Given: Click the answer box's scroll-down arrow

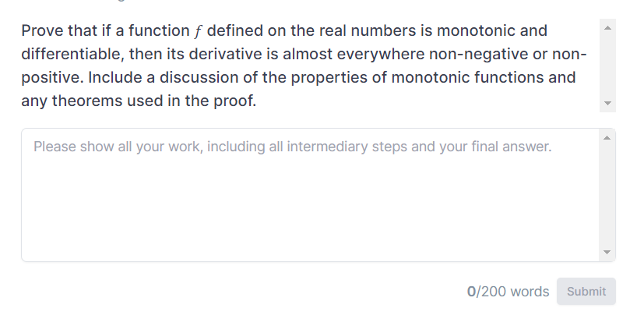Looking at the screenshot, I should tap(608, 252).
